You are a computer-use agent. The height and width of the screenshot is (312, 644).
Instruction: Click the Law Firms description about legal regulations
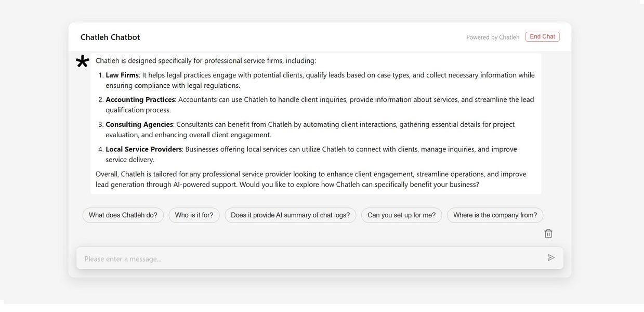pos(320,80)
